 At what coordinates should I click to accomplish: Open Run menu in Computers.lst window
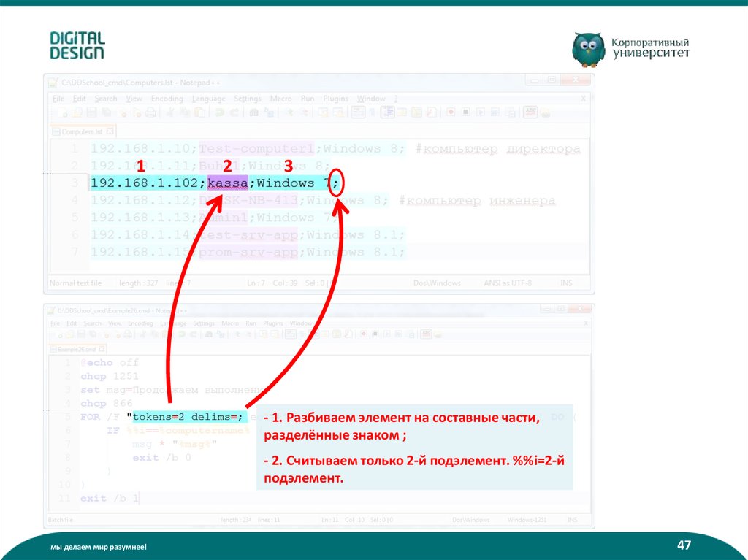tap(308, 99)
